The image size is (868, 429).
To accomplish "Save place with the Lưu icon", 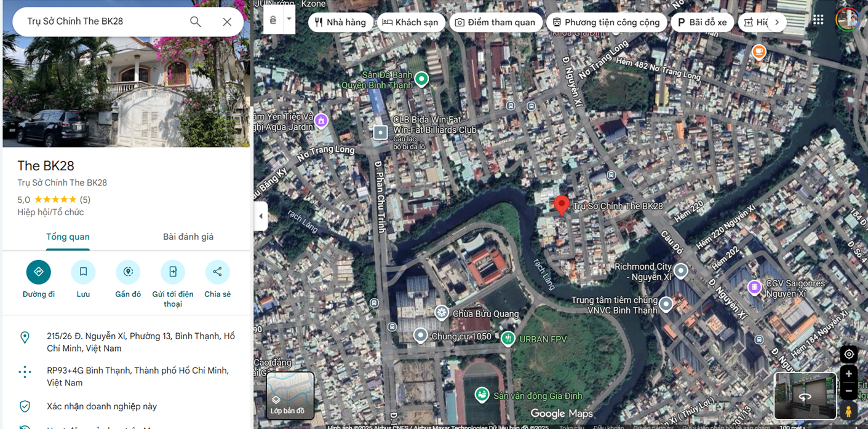I will pyautogui.click(x=83, y=272).
